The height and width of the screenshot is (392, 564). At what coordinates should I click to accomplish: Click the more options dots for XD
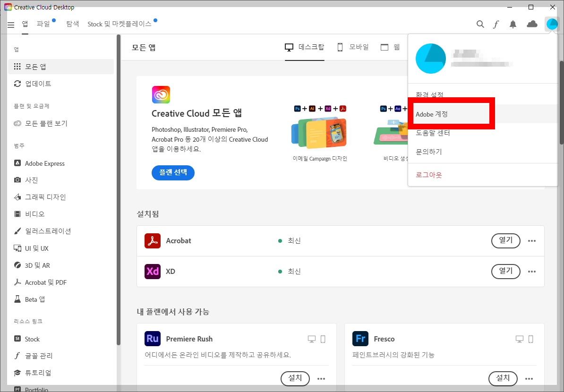(532, 271)
